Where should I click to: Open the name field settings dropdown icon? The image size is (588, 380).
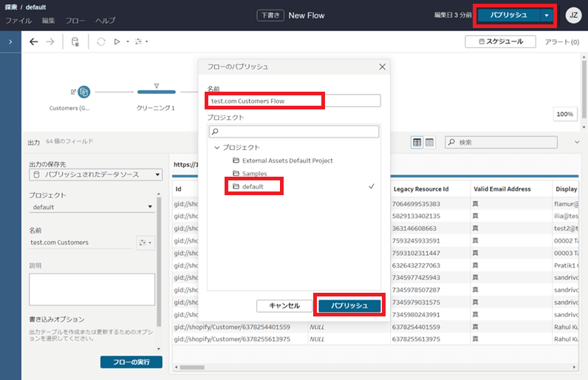(x=145, y=242)
